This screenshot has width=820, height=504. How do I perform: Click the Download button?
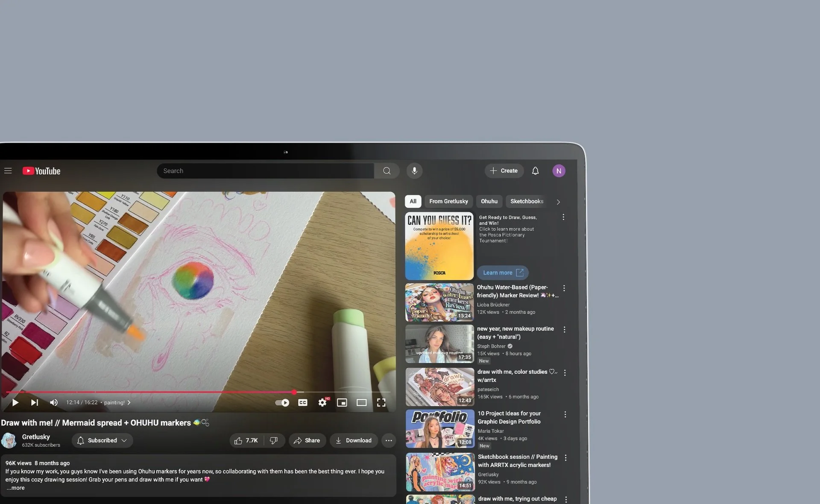354,440
